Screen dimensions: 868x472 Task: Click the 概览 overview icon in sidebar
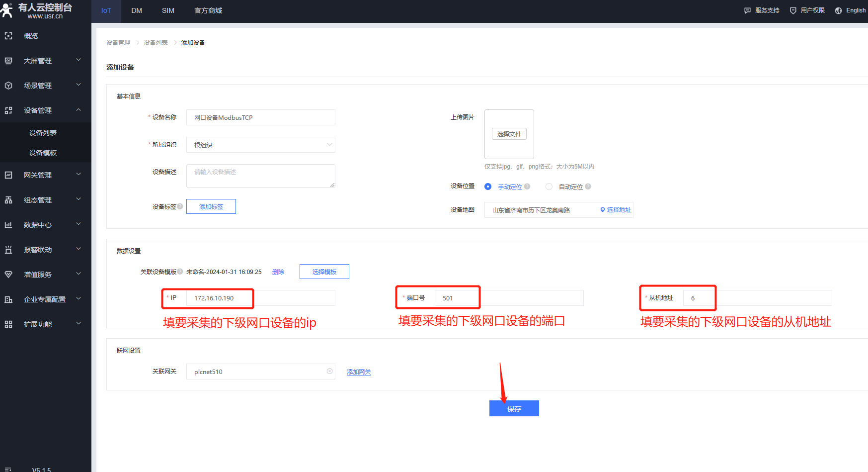click(x=8, y=36)
